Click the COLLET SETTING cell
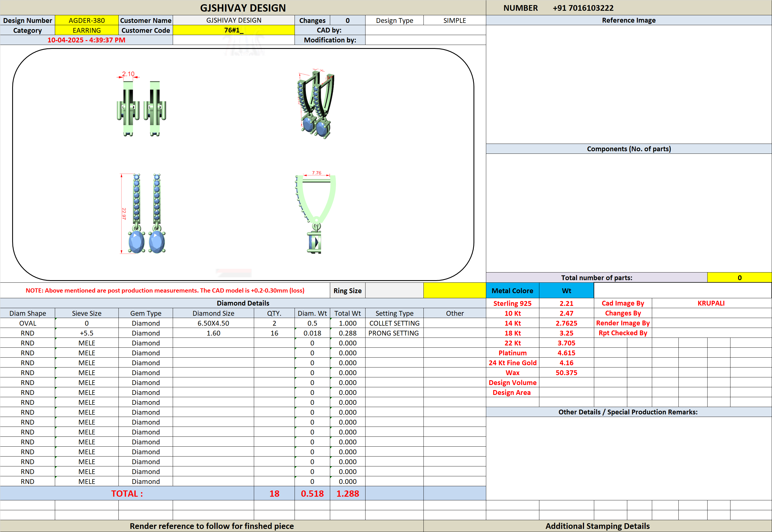Image resolution: width=772 pixels, height=532 pixels. tap(394, 323)
